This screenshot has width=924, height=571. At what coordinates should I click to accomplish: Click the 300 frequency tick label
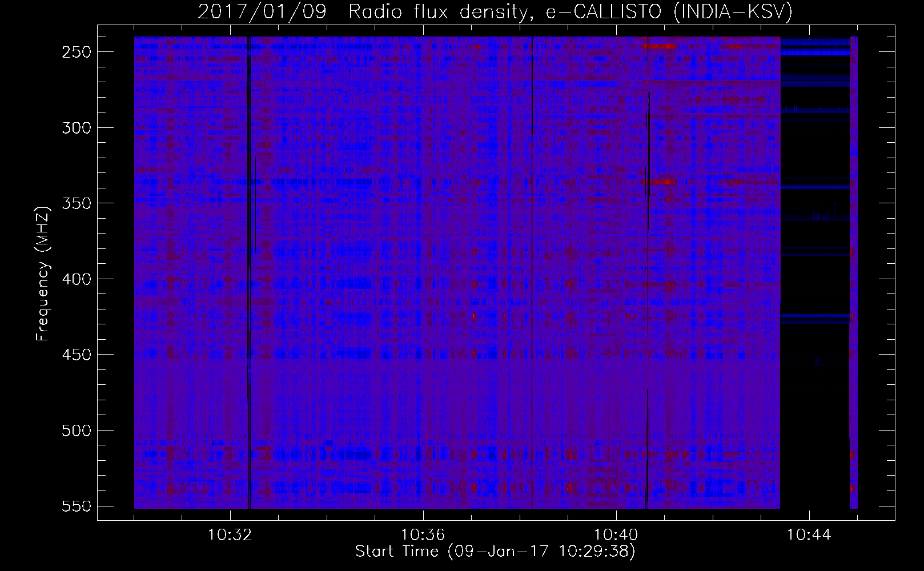(77, 128)
